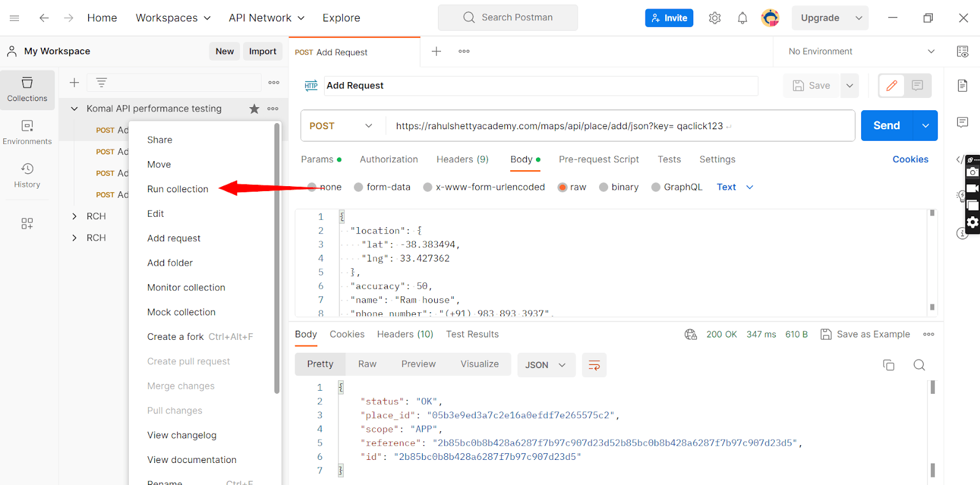The width and height of the screenshot is (980, 485).
Task: Open Environments in the sidebar
Action: pos(27,133)
